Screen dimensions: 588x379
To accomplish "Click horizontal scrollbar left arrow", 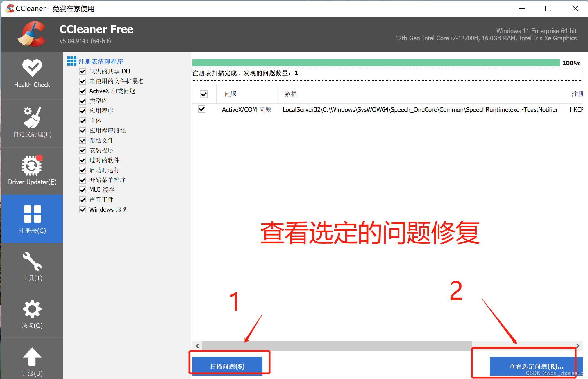I will (x=197, y=346).
